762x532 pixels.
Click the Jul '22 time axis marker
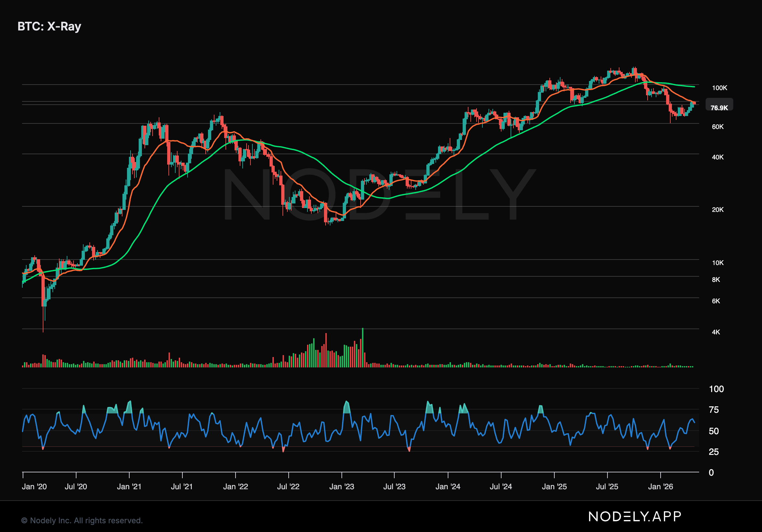(x=288, y=487)
